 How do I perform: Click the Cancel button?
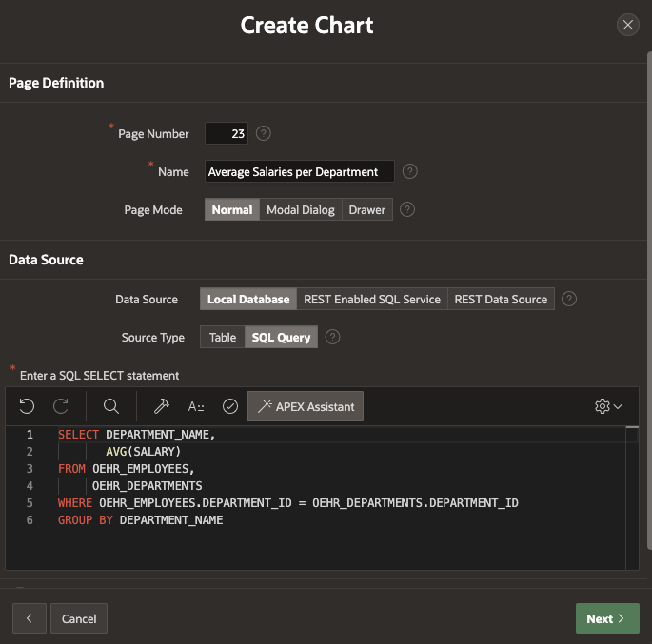click(x=79, y=618)
